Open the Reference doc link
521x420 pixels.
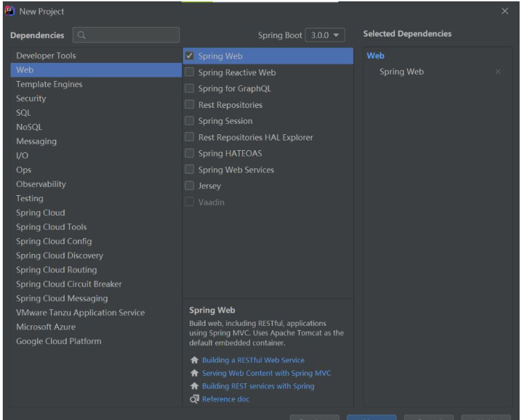coord(226,399)
